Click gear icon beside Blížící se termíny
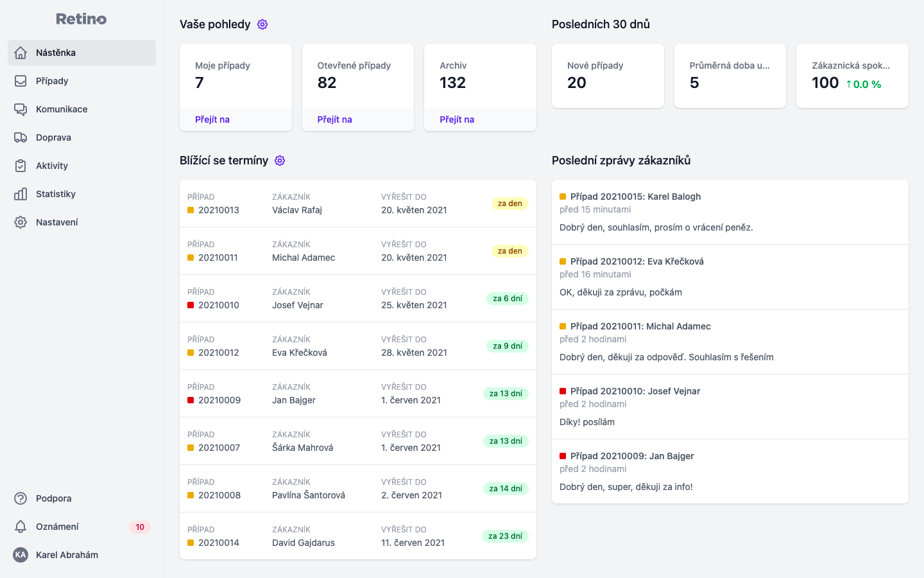924x578 pixels. point(280,161)
